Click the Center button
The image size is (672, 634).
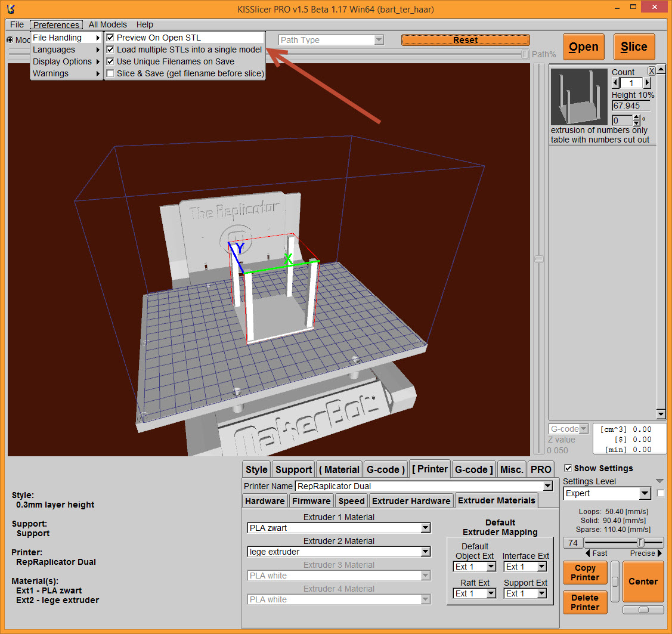643,582
